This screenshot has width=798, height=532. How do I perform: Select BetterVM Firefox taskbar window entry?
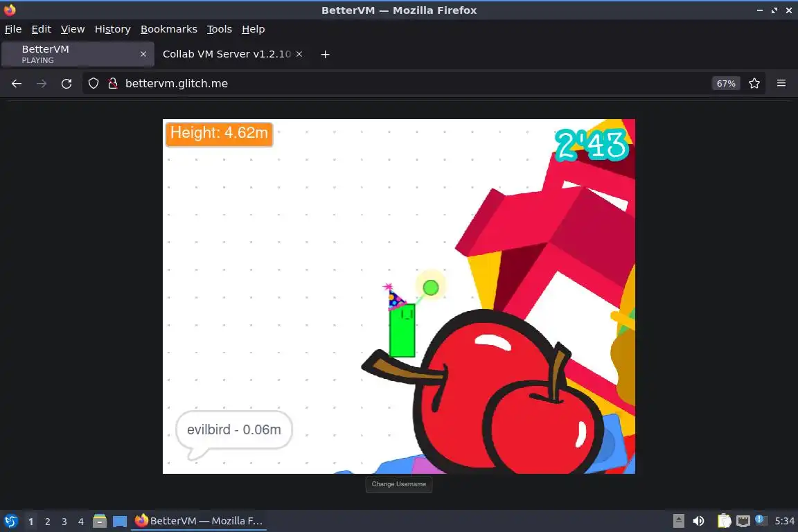[199, 521]
